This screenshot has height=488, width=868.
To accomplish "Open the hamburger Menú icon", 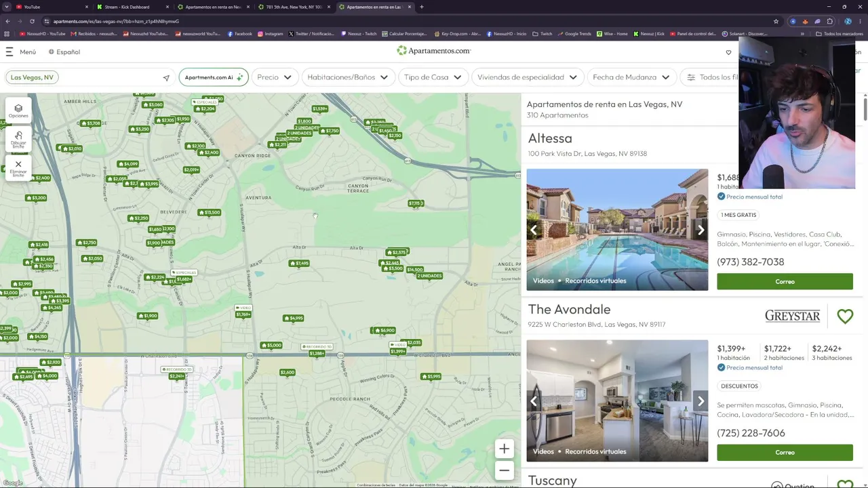I will click(x=9, y=52).
